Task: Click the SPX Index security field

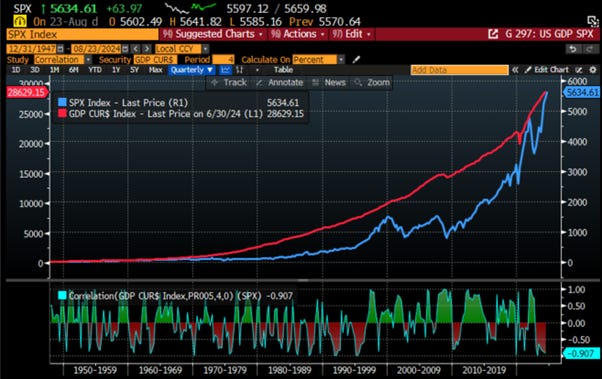Action: coord(82,35)
